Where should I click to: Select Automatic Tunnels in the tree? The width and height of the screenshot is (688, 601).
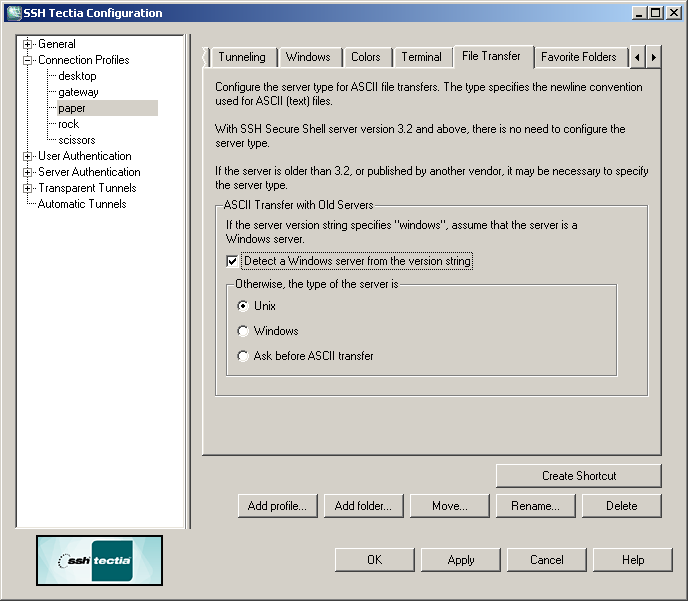(82, 204)
